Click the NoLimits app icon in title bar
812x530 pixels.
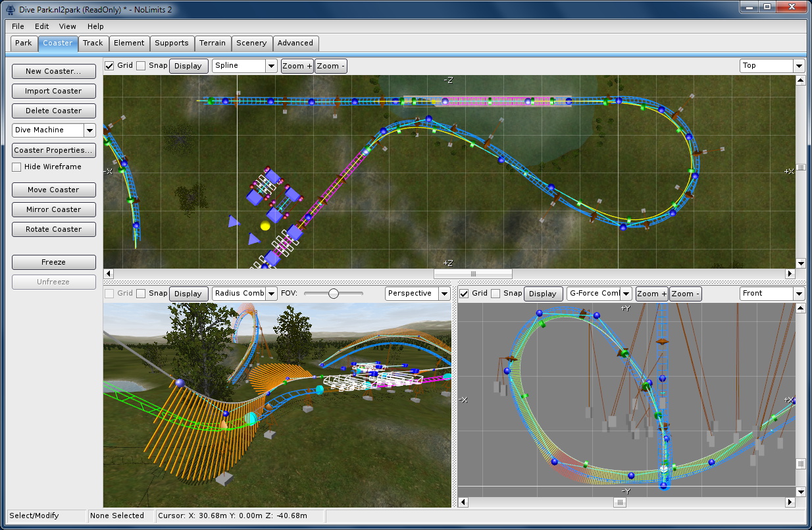pyautogui.click(x=11, y=9)
